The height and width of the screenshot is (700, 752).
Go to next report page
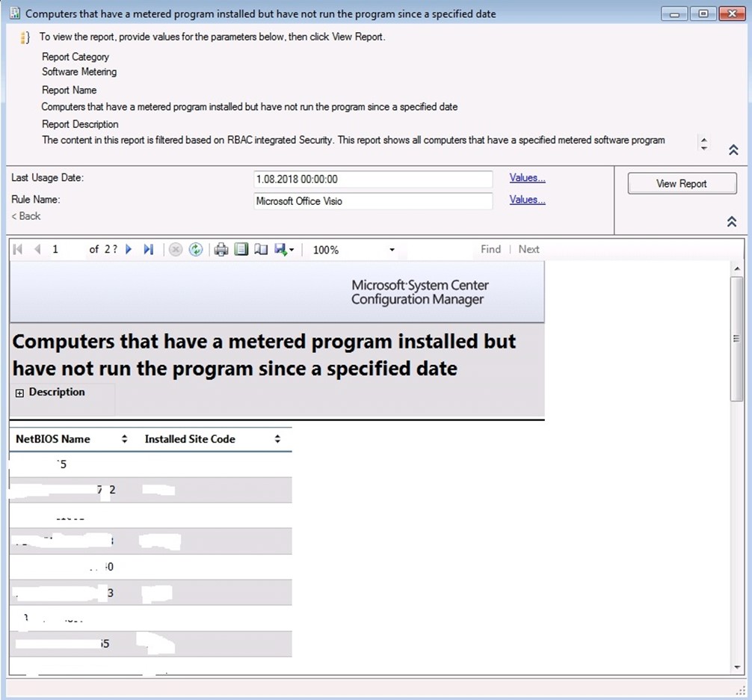(x=129, y=250)
